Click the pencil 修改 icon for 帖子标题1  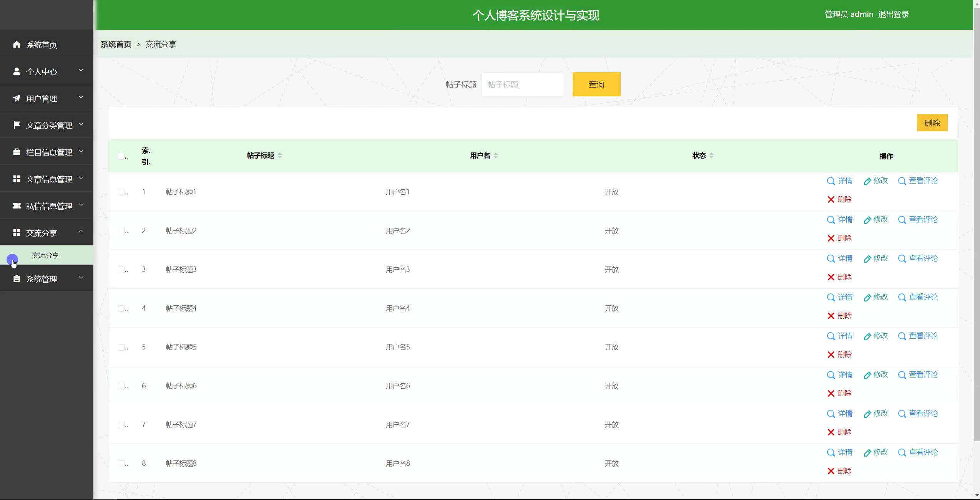pos(867,181)
